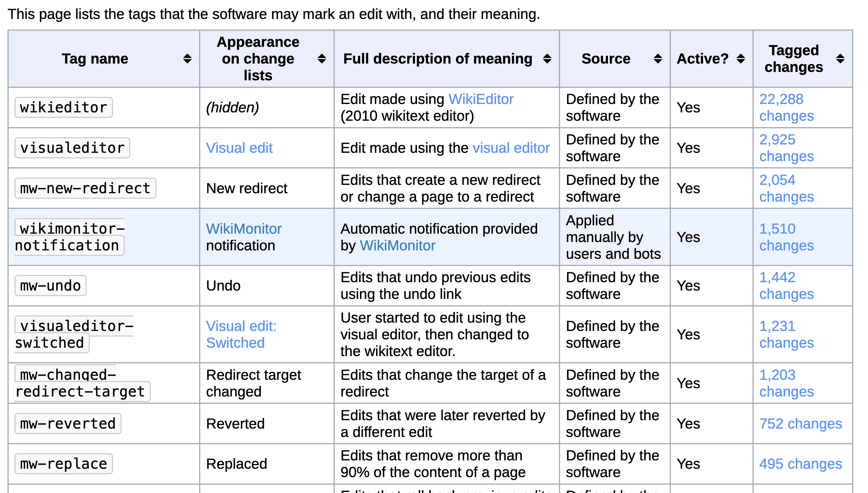
Task: View 2,054 changes for mw-new-redirect
Action: click(x=786, y=188)
